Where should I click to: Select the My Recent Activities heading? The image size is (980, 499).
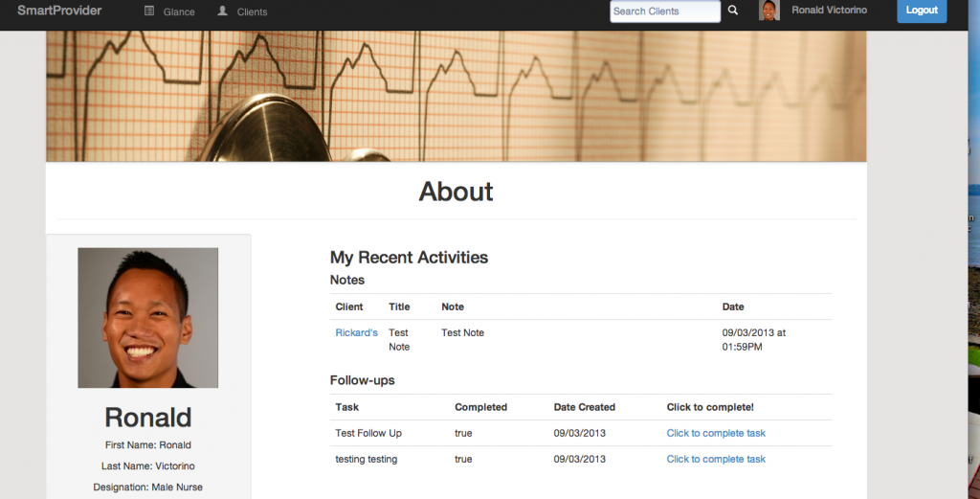409,257
